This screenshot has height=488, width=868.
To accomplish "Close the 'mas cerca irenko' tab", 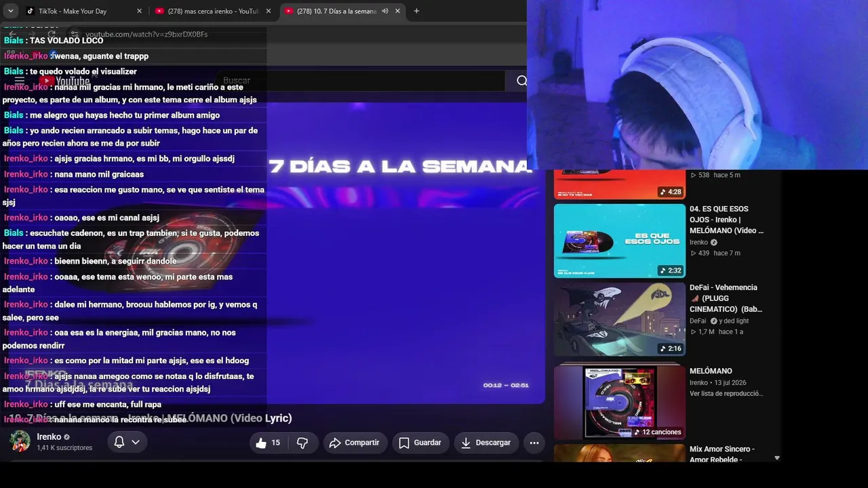I will 268,11.
